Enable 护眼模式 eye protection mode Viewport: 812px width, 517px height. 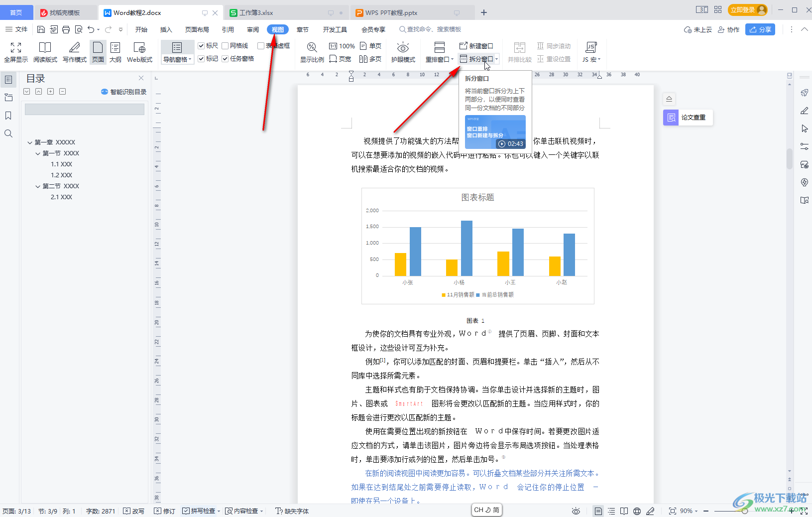pyautogui.click(x=403, y=52)
